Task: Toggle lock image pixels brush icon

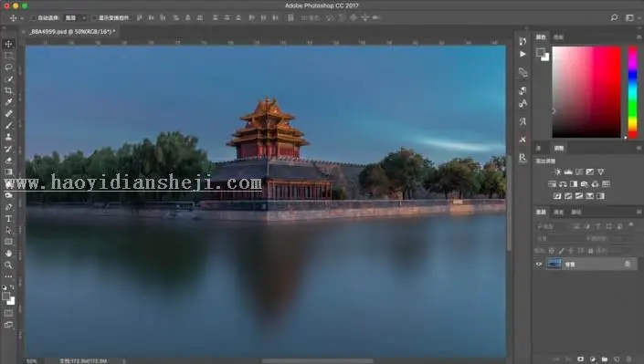Action: pos(561,250)
